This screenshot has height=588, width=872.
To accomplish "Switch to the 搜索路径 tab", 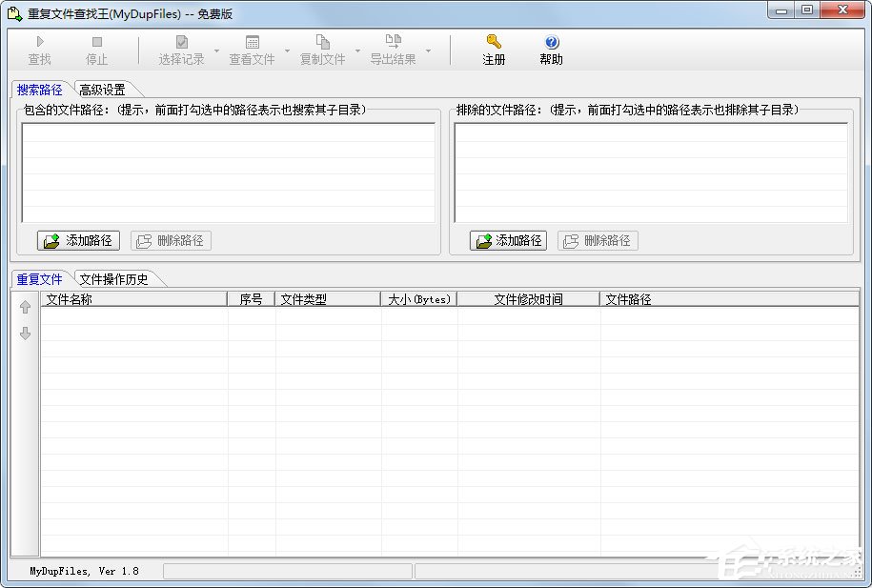I will pos(39,90).
